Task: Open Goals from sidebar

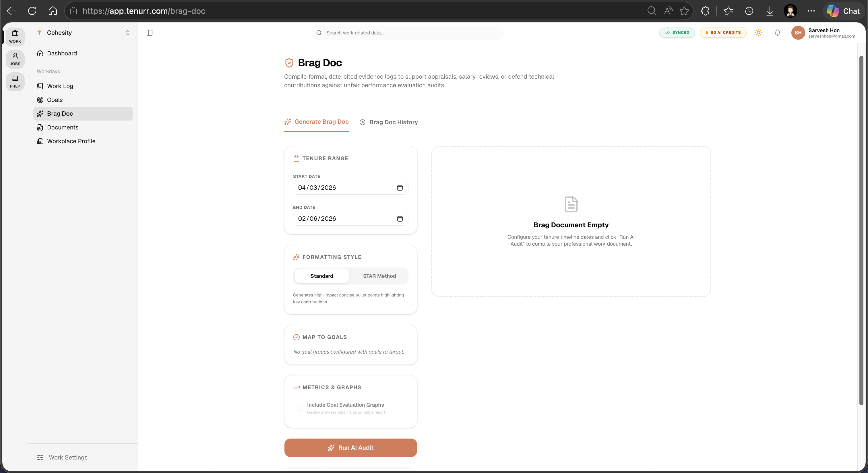Action: coord(83,100)
